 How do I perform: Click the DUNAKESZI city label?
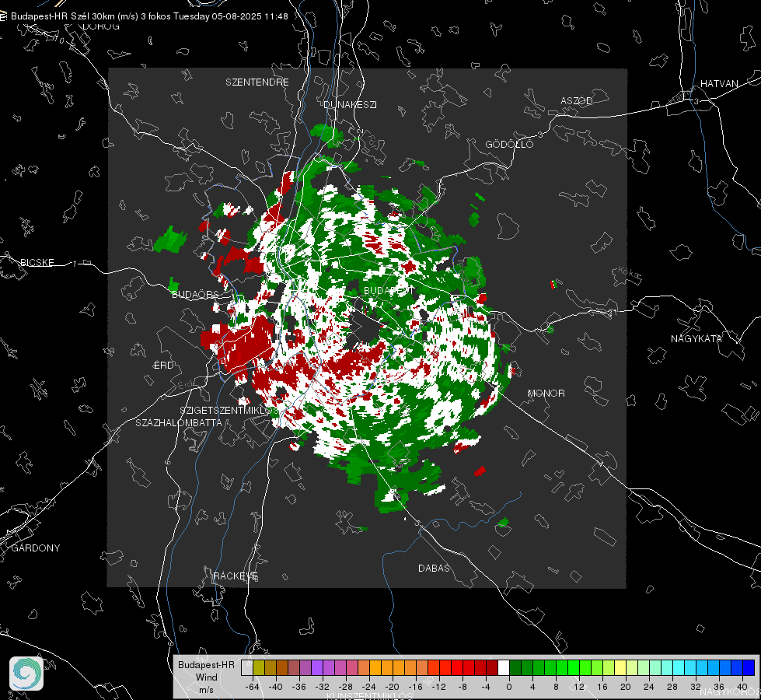350,104
